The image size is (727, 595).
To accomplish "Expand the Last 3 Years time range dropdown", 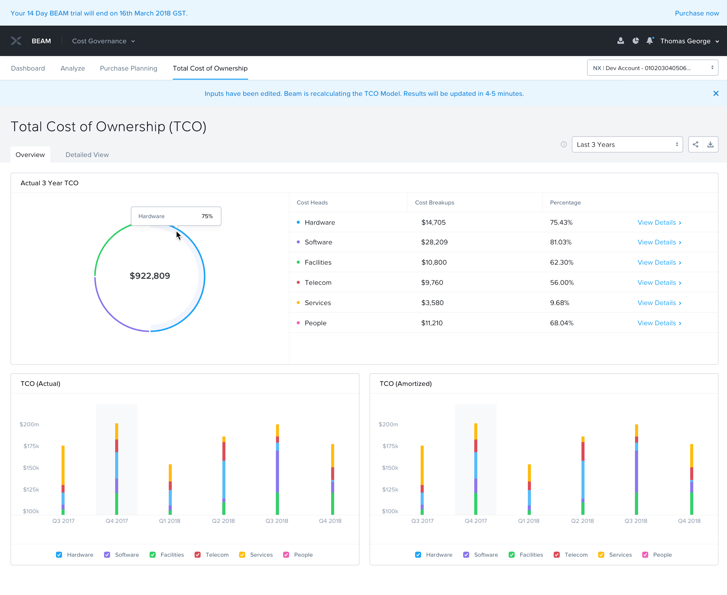I will pyautogui.click(x=627, y=144).
